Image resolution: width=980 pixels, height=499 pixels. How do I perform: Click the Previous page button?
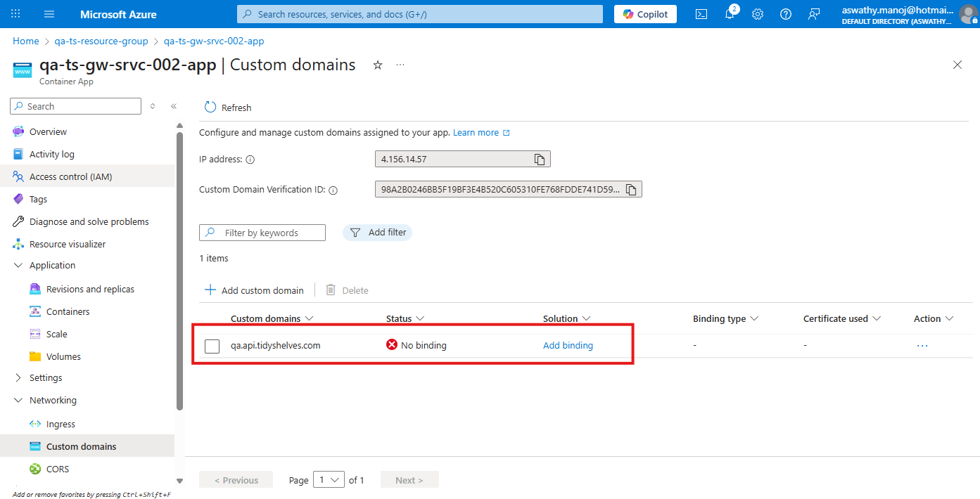point(236,480)
